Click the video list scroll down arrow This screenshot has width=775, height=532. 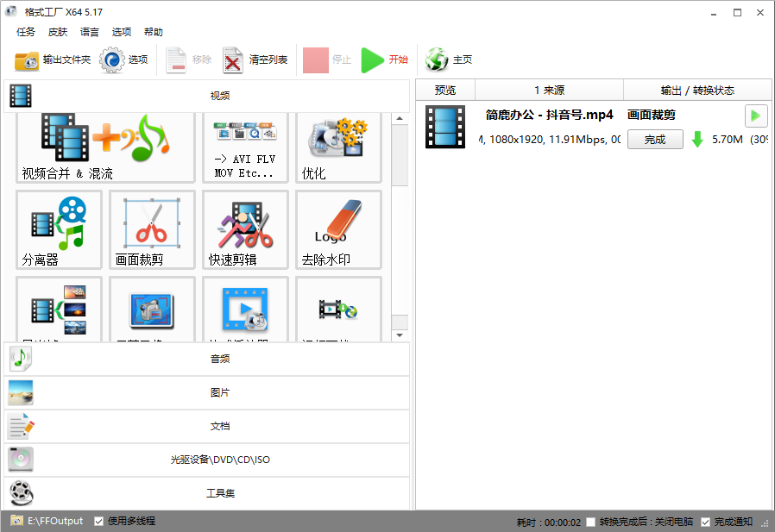coord(400,335)
